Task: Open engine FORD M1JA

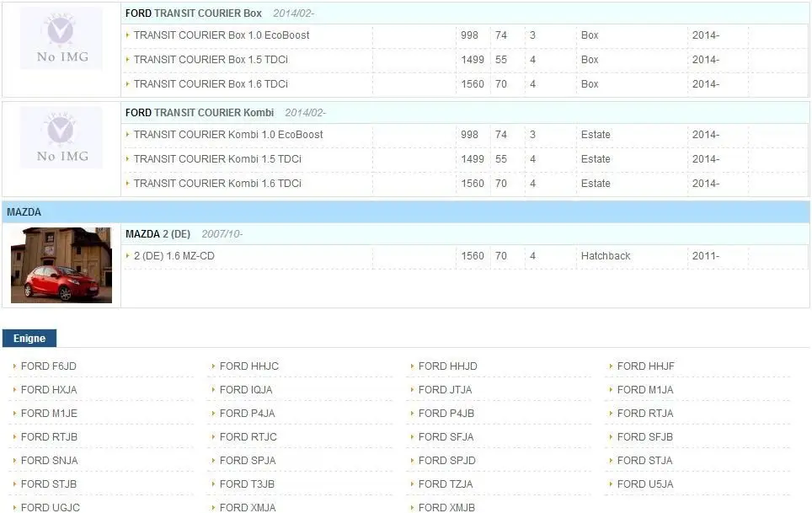Action: 645,390
